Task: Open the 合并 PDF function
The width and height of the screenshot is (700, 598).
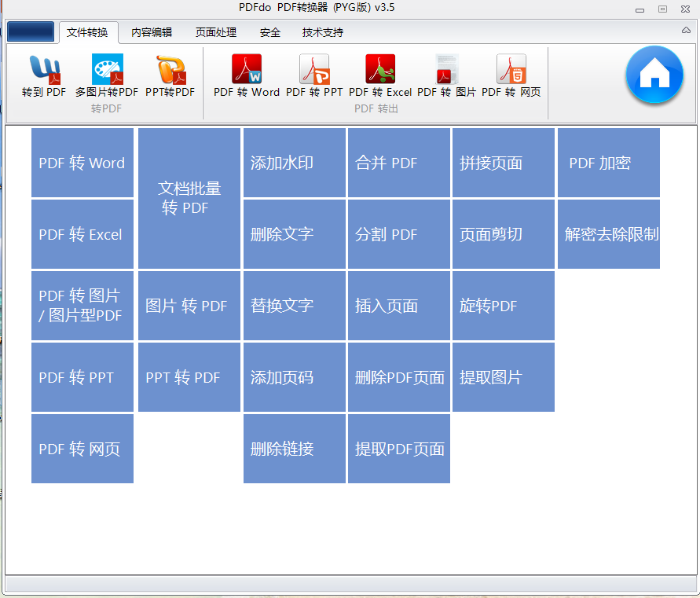Action: tap(398, 163)
